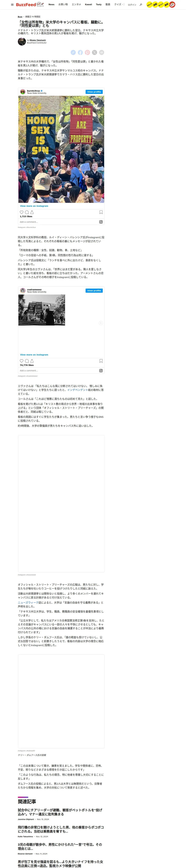Click View more on Instagram under the burntcitrus post

click(x=34, y=206)
